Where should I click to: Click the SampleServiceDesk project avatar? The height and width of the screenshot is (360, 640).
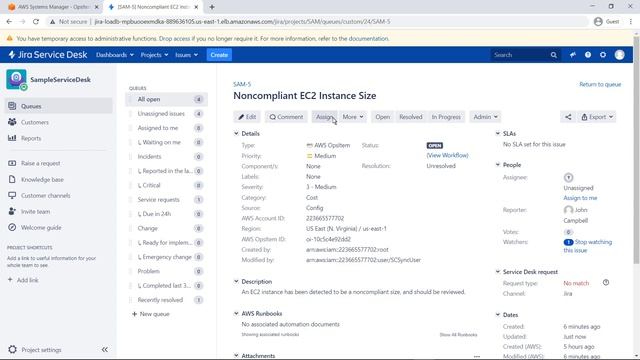click(x=16, y=79)
